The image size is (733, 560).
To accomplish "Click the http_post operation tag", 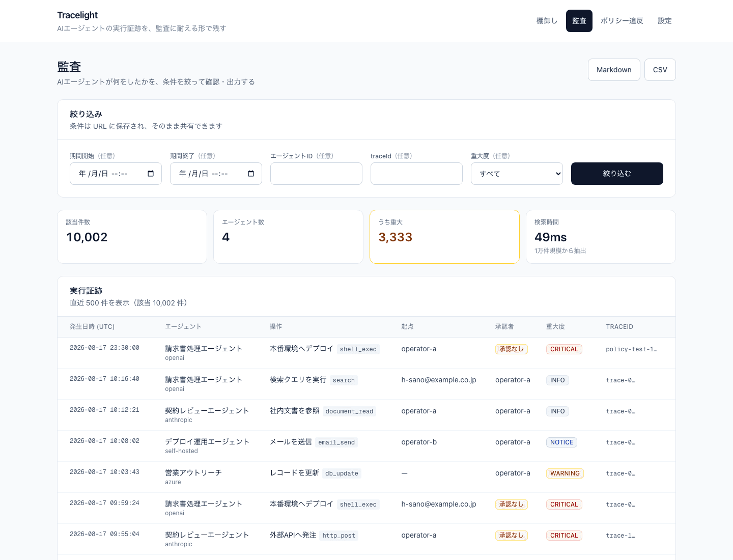I will pyautogui.click(x=339, y=536).
